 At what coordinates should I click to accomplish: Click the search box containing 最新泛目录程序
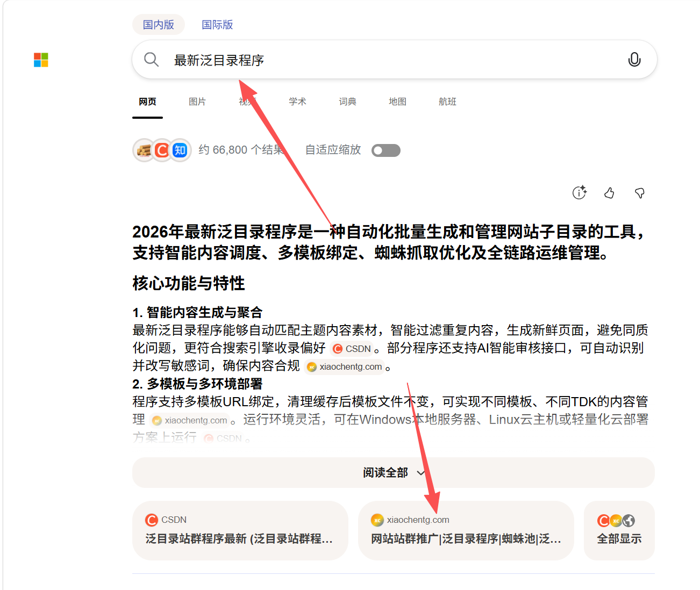[395, 60]
